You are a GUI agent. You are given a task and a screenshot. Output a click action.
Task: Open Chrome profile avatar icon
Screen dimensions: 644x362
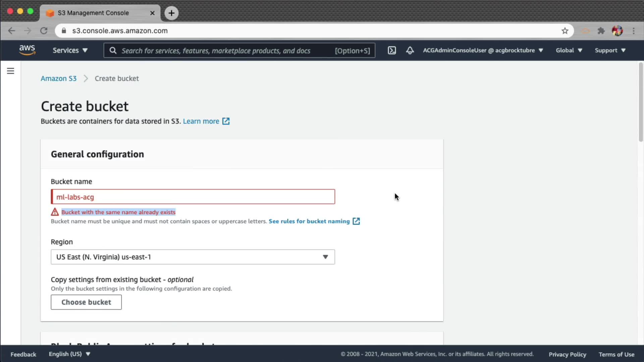point(617,31)
